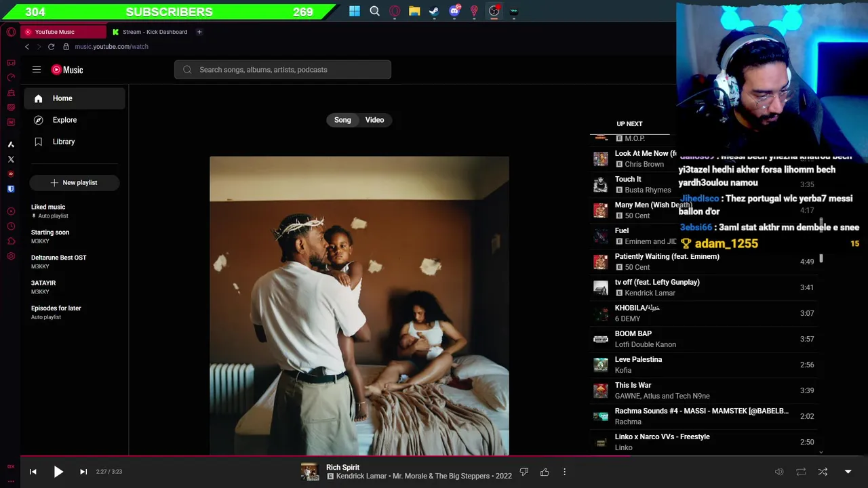Play the current song with the play button

58,472
